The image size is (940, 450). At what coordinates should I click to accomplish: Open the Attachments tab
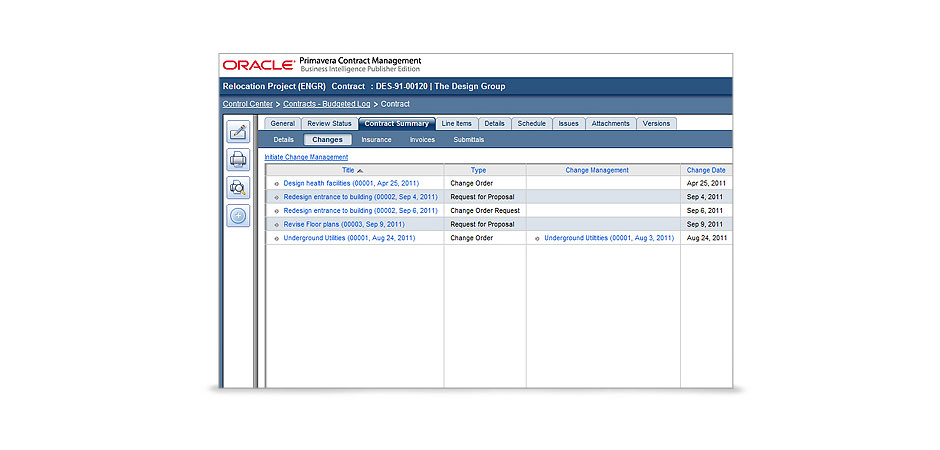point(610,124)
